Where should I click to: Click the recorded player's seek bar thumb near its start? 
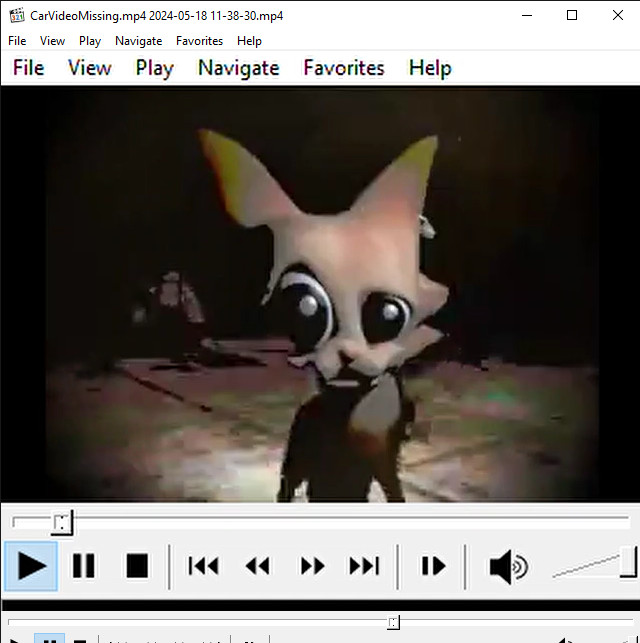(62, 523)
